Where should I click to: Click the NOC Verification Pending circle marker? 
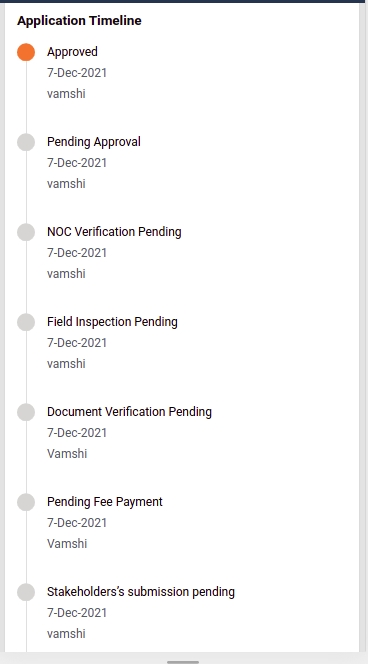[26, 232]
